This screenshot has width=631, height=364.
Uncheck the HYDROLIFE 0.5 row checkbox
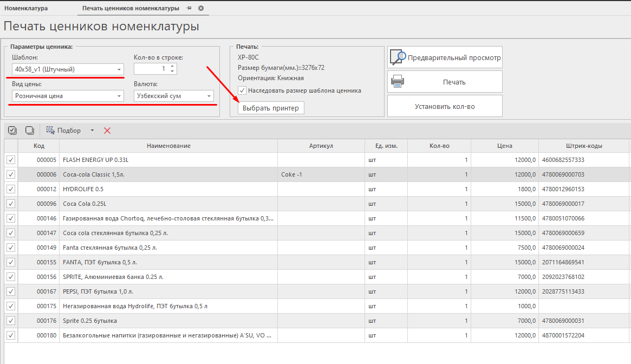[11, 189]
